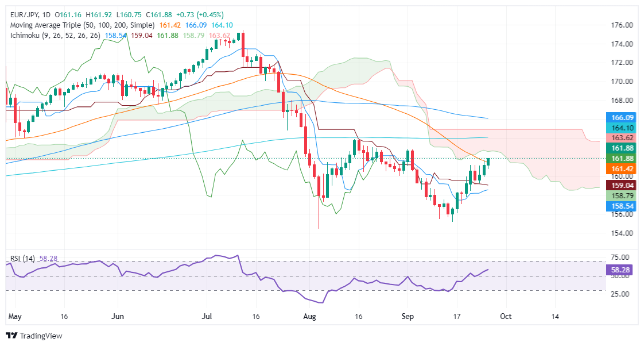This screenshot has width=644, height=346.
Task: Click Oct on the time axis
Action: [506, 316]
